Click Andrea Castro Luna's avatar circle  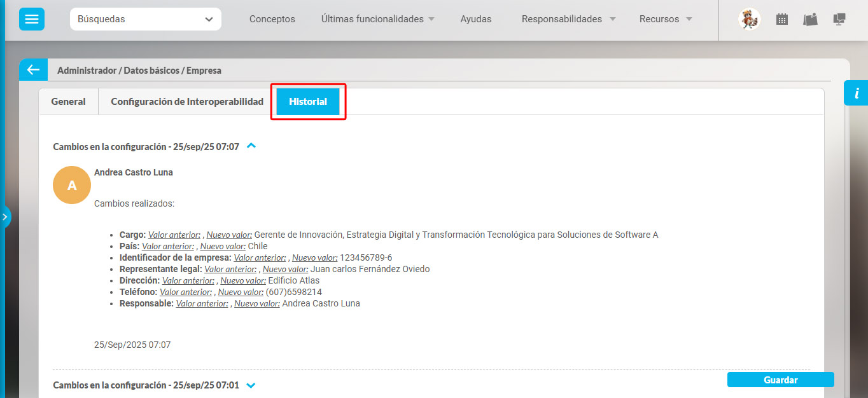[x=72, y=185]
